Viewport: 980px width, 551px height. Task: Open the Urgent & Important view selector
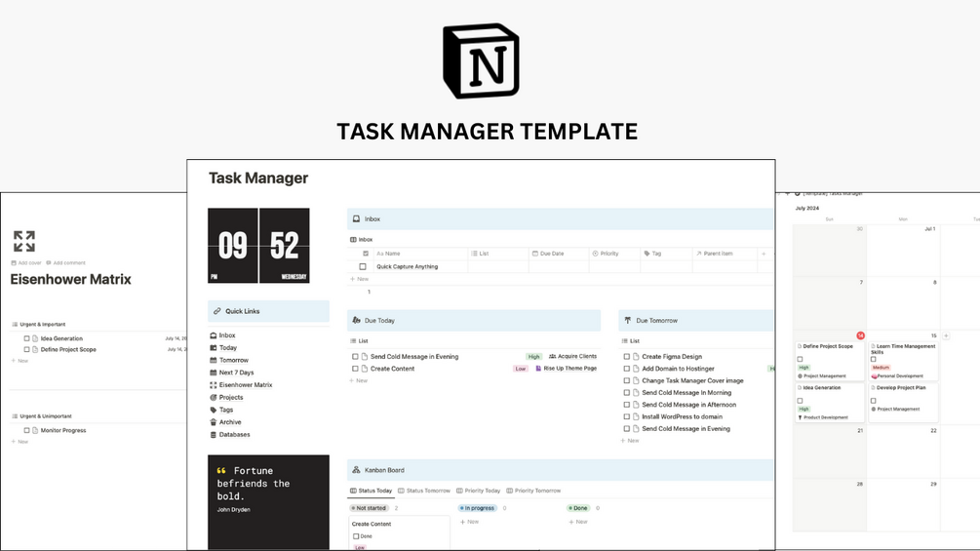coord(39,324)
